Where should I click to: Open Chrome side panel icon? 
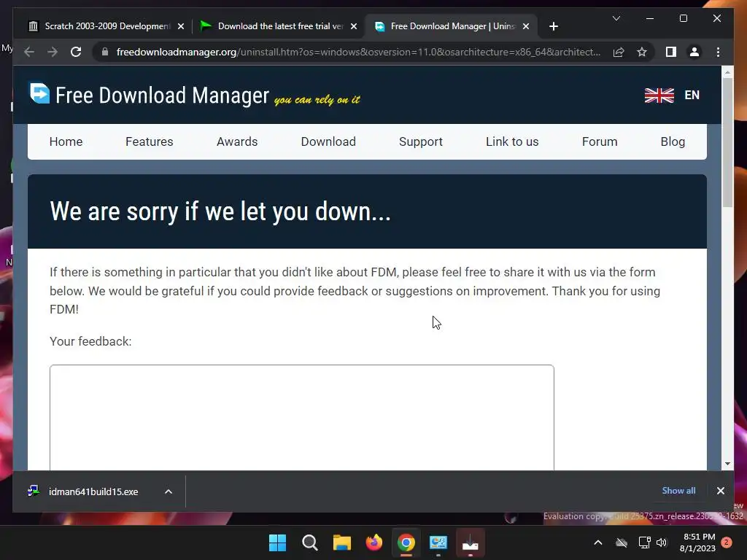coord(671,52)
